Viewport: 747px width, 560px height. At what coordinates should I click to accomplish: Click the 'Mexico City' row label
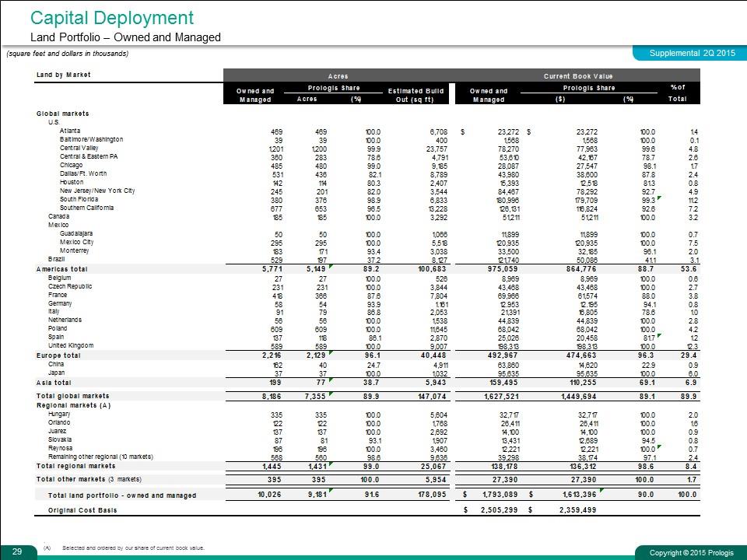(77, 242)
